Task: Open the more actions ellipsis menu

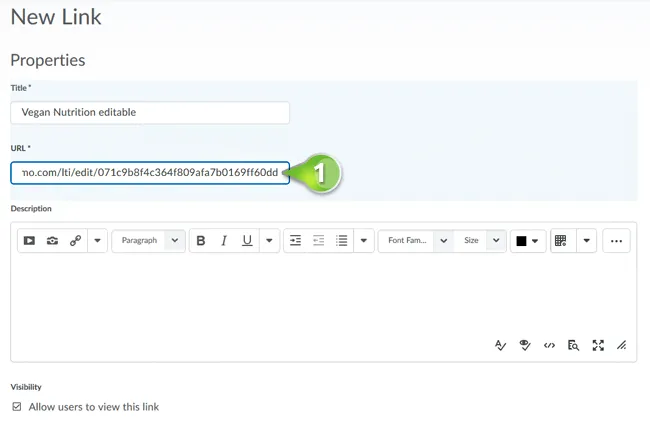Action: pos(616,241)
